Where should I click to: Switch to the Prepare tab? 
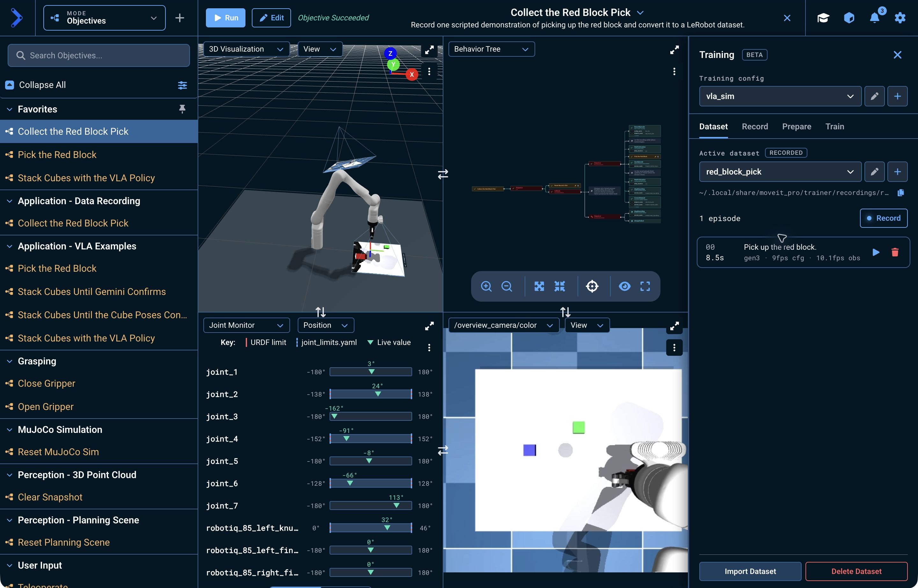(797, 126)
